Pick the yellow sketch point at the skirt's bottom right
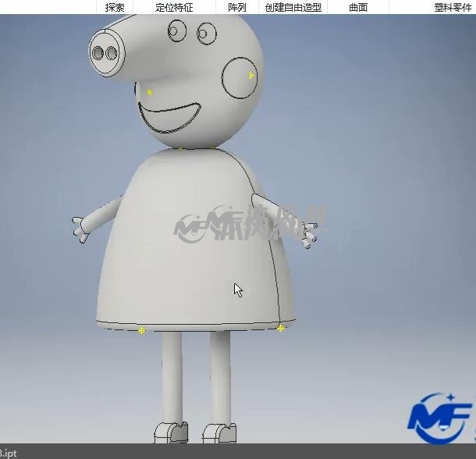 point(281,328)
